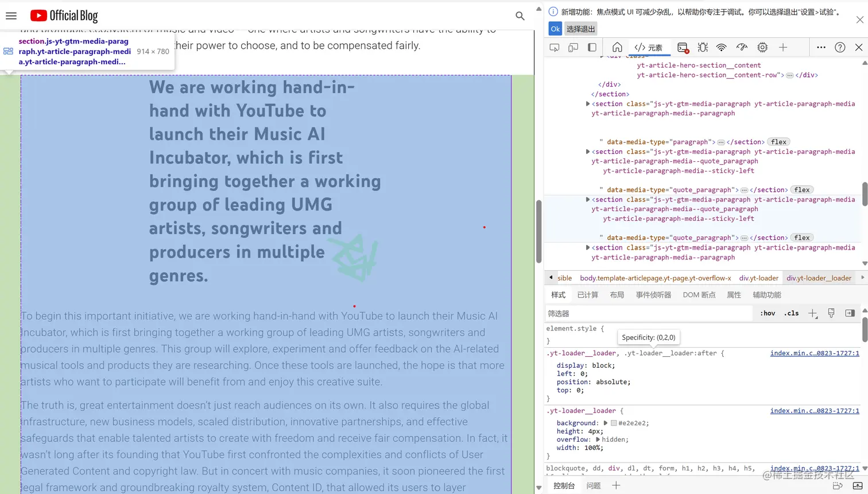The image size is (868, 494).
Task: Open index.min.css link for blockquote rule
Action: coord(815,468)
